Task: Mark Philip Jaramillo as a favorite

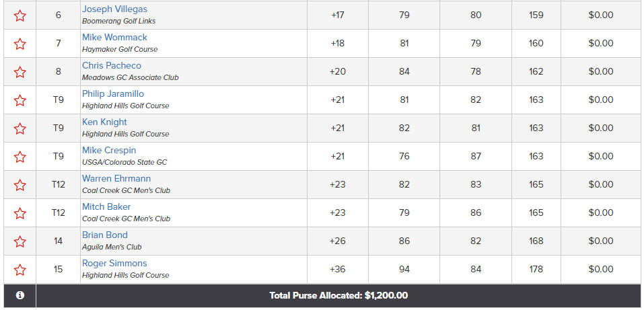Action: [20, 100]
